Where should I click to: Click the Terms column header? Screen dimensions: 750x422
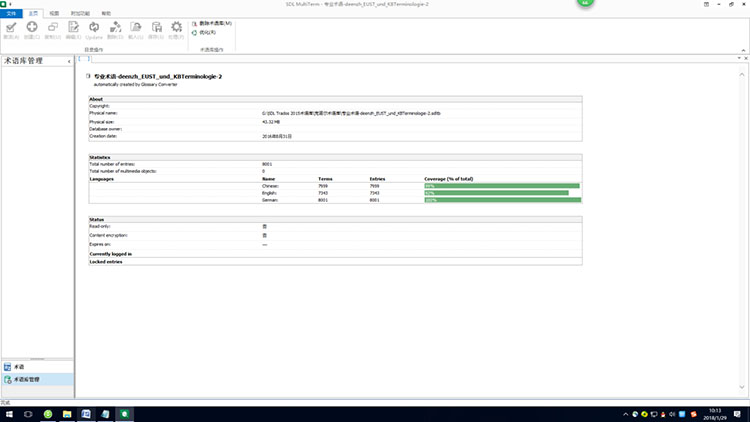325,179
